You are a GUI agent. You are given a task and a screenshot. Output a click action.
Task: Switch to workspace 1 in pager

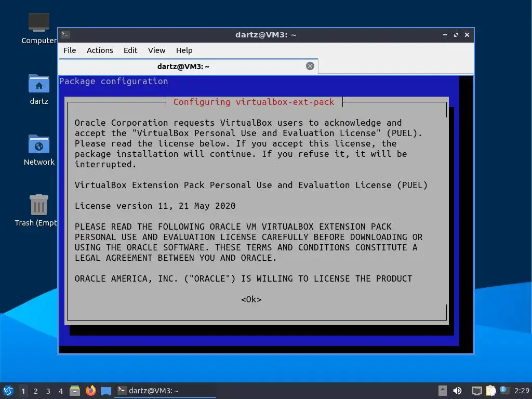coord(23,391)
